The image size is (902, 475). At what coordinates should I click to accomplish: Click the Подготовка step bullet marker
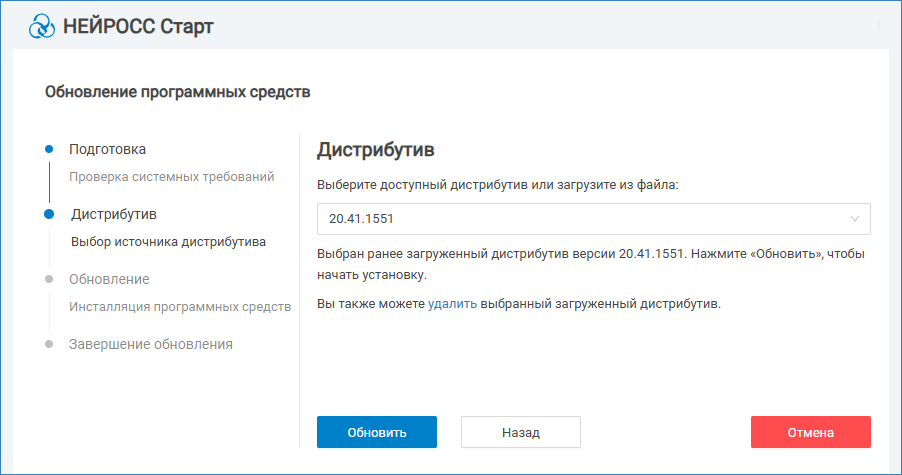(x=49, y=149)
